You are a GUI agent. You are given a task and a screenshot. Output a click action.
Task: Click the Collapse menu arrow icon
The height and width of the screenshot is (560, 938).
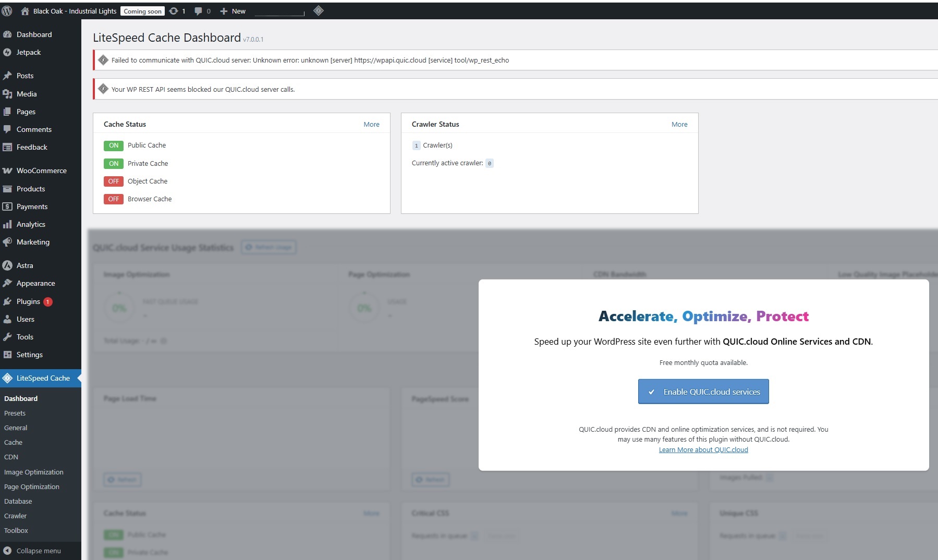point(7,551)
